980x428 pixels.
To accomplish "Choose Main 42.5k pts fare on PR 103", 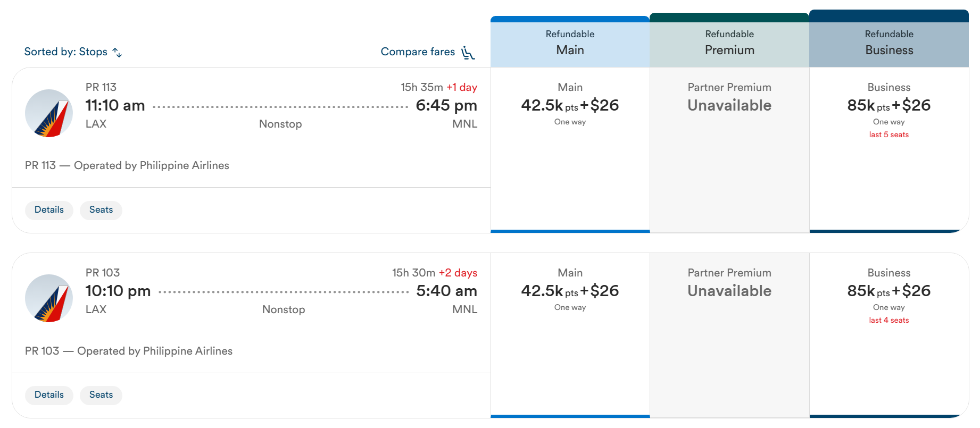I will (x=570, y=335).
